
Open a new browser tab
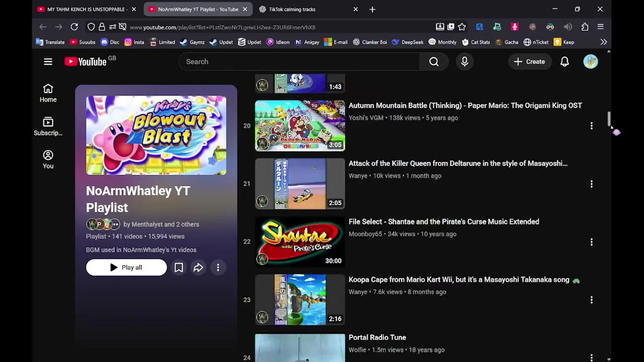[x=372, y=9]
